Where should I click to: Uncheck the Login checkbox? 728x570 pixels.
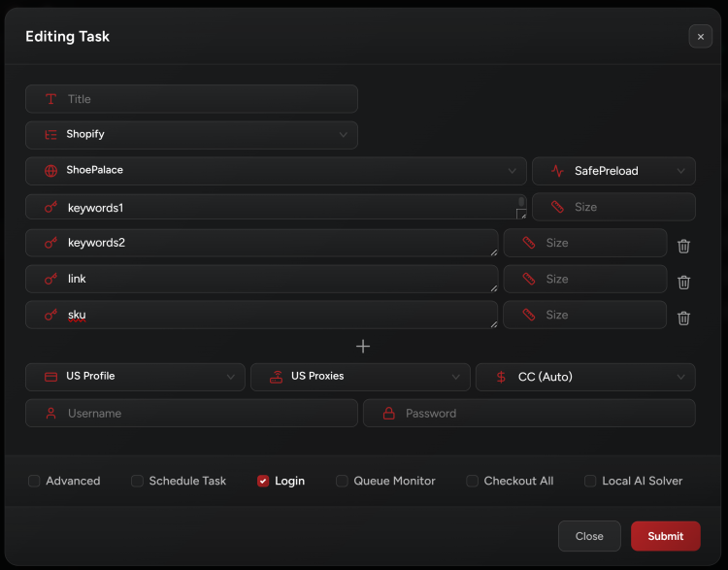point(263,481)
